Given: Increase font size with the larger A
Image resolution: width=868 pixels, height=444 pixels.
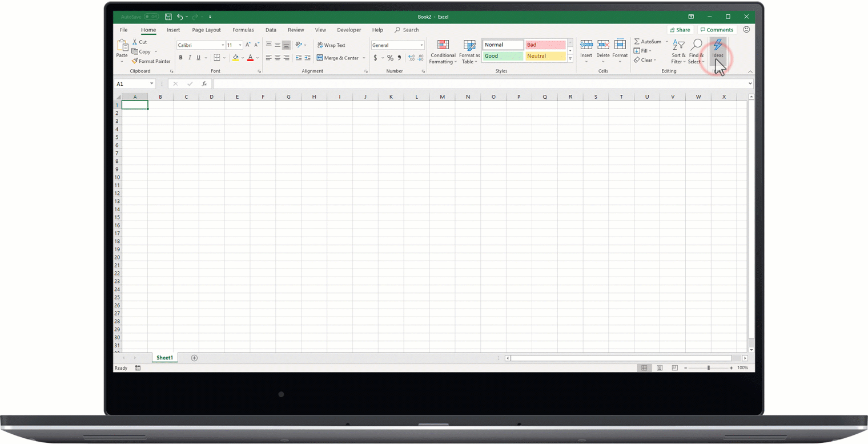Looking at the screenshot, I should [x=248, y=45].
